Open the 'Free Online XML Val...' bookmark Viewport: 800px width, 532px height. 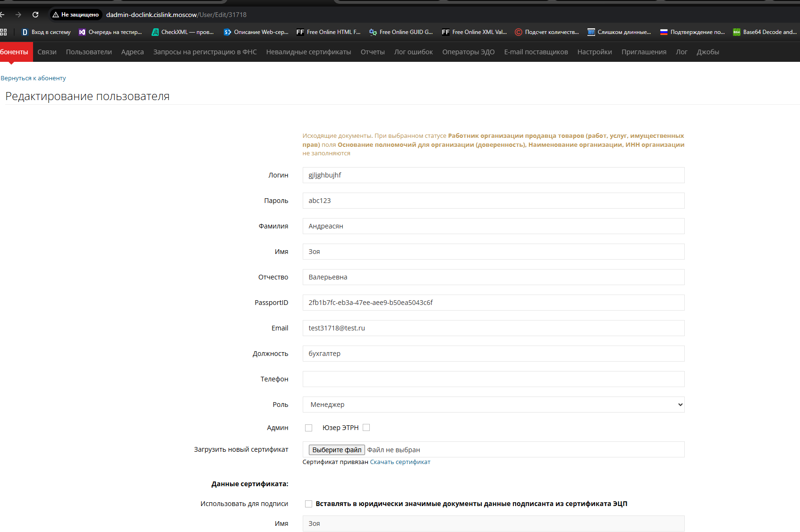[x=474, y=32]
